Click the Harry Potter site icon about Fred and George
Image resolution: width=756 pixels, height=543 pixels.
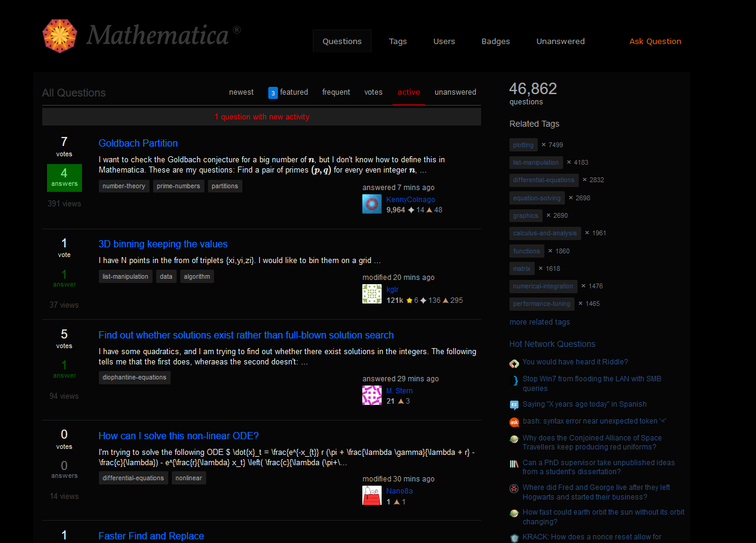pos(514,488)
